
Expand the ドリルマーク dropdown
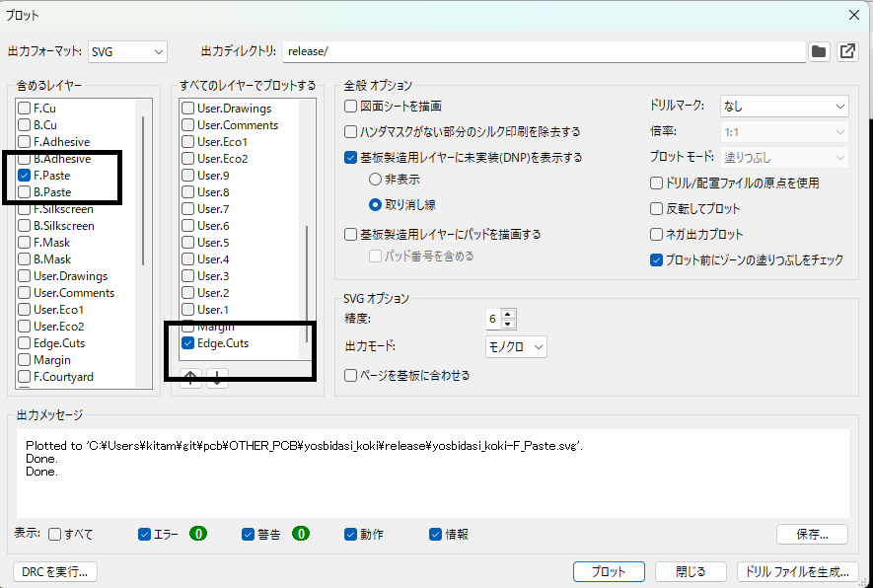783,106
